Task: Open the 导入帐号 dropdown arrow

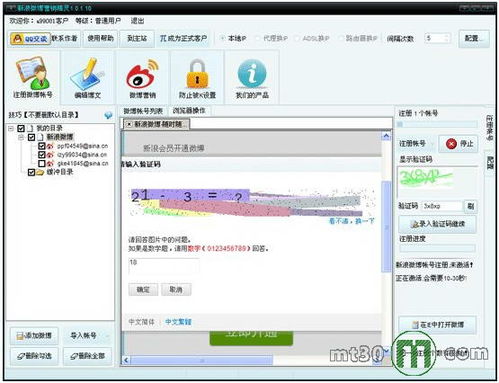Action: (107, 336)
